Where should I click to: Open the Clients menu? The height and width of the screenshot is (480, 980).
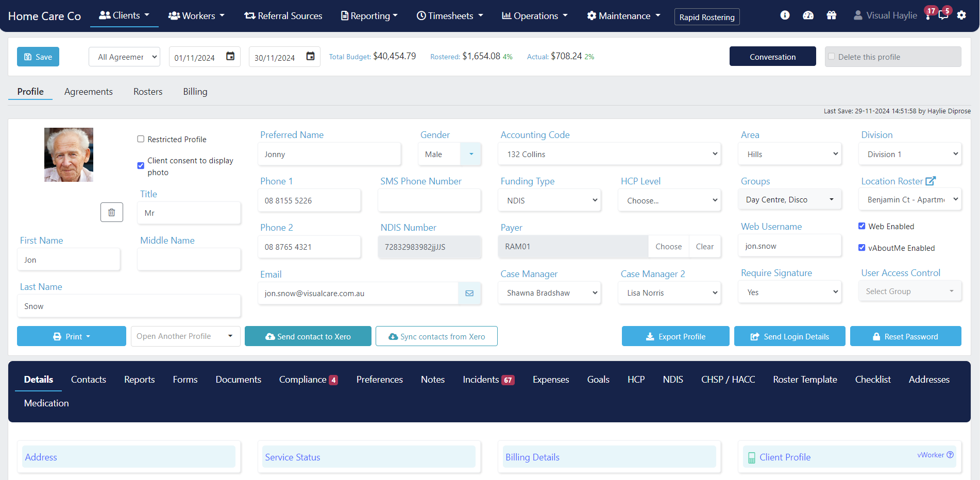tap(124, 15)
